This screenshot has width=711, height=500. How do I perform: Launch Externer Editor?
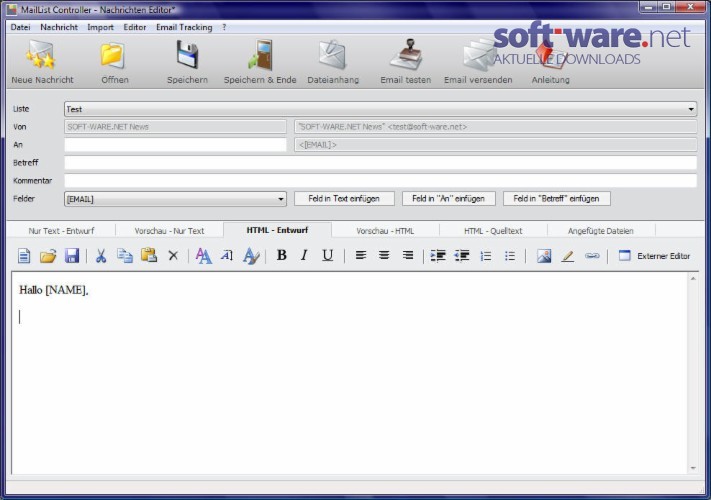coord(654,256)
